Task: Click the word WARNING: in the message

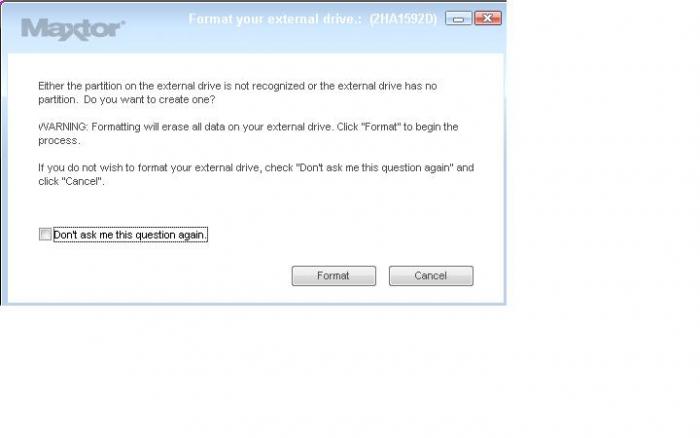Action: point(62,127)
